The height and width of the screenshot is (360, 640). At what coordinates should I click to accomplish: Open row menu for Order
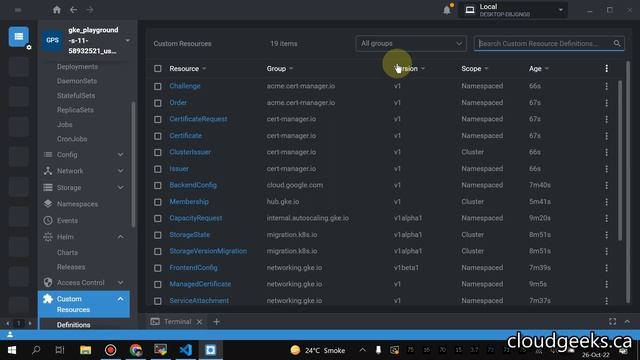pos(606,103)
